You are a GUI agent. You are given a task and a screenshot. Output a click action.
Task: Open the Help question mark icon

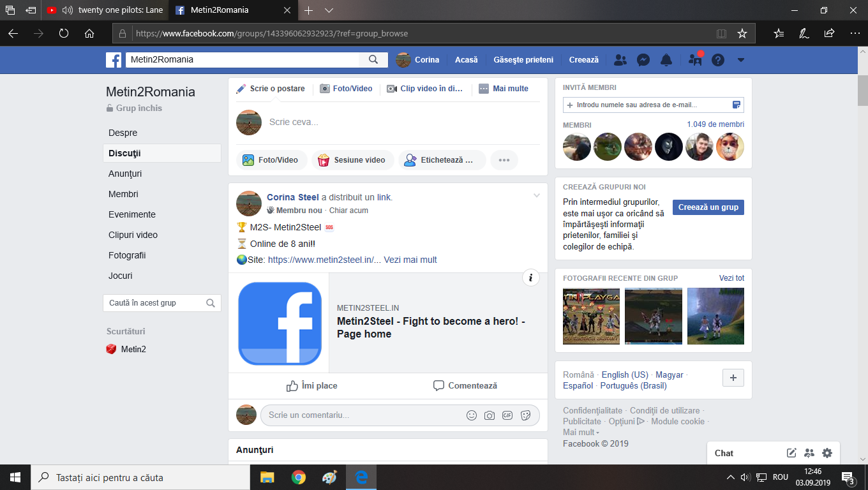pyautogui.click(x=718, y=60)
